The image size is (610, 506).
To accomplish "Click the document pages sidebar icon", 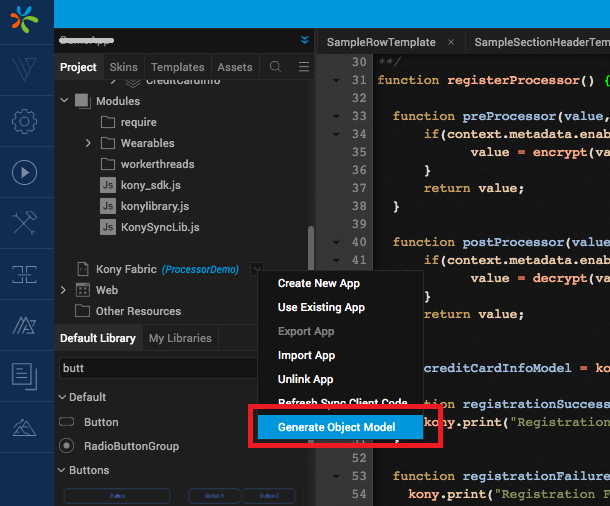I will click(24, 376).
